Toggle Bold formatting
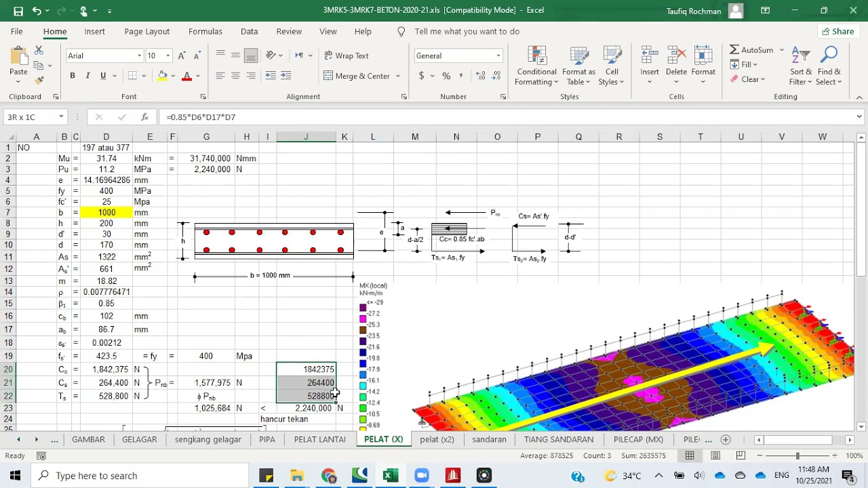868x488 pixels. 73,76
